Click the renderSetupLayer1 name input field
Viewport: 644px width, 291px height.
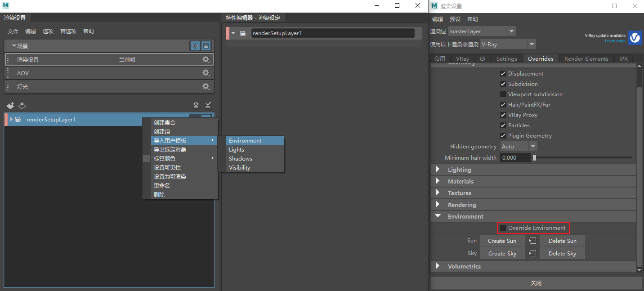click(x=333, y=32)
